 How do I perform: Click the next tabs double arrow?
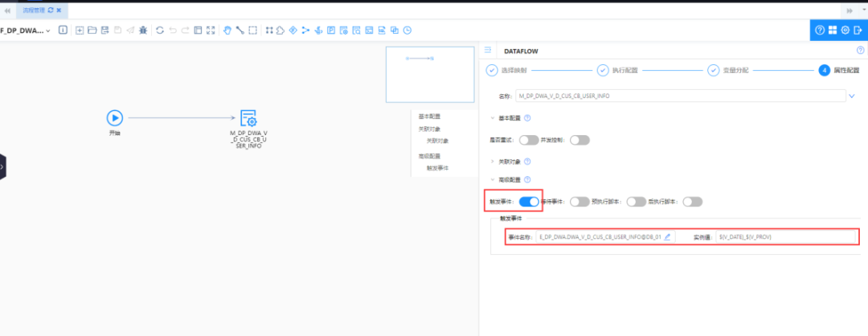pyautogui.click(x=850, y=10)
